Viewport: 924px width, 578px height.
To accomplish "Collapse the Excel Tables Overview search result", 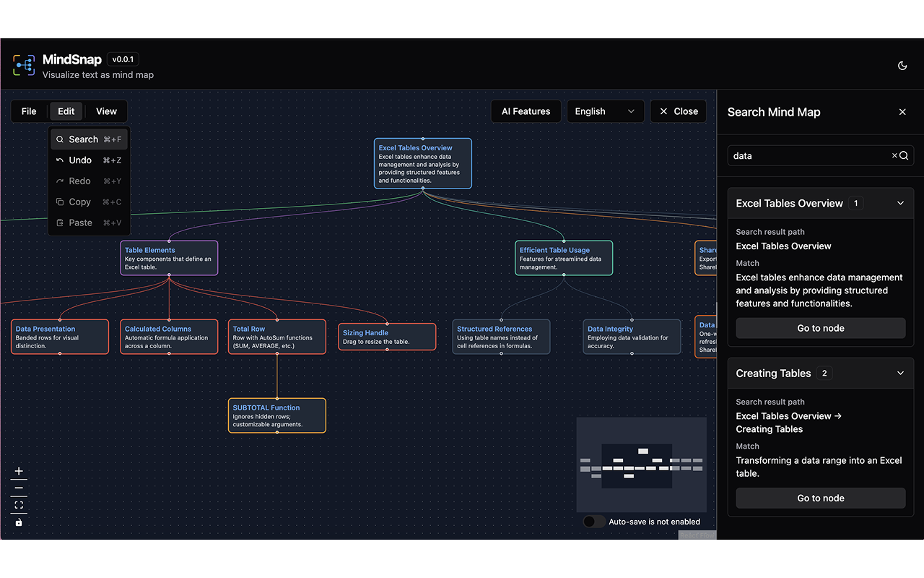I will coord(900,203).
